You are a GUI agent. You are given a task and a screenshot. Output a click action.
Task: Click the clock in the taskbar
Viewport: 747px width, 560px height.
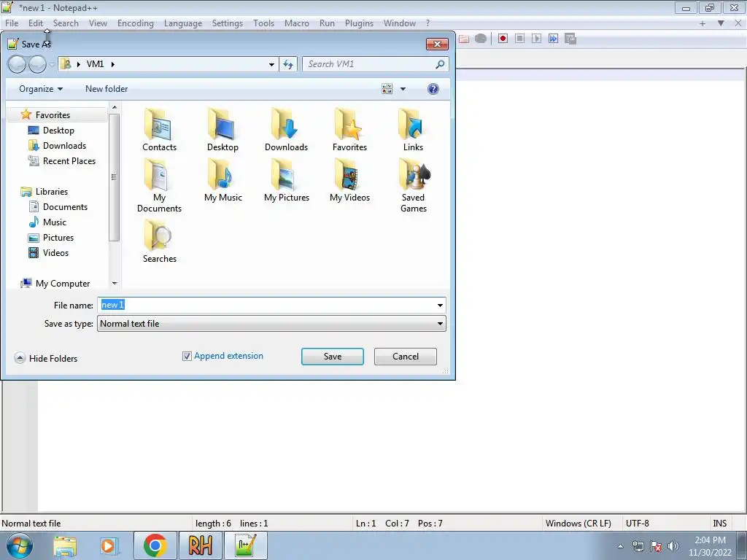click(710, 546)
